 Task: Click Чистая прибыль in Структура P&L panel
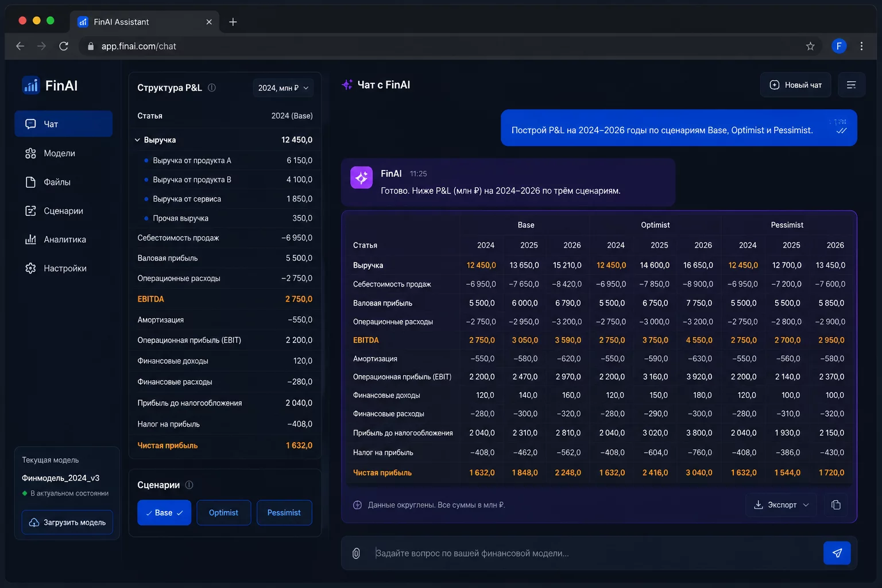tap(225, 446)
